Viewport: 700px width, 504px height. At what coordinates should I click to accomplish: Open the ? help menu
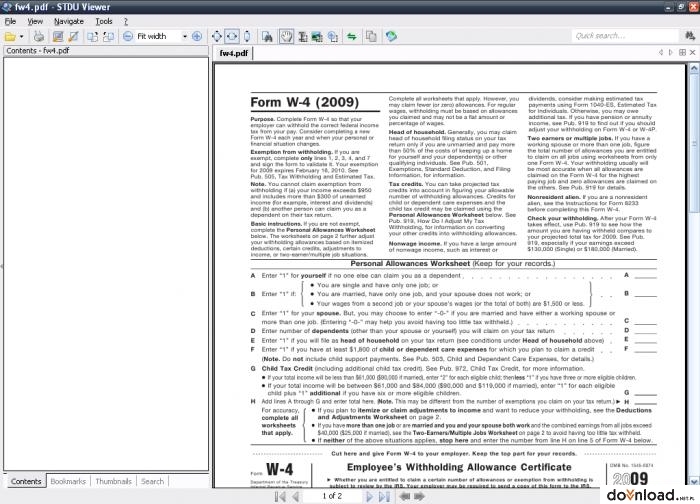coord(126,21)
